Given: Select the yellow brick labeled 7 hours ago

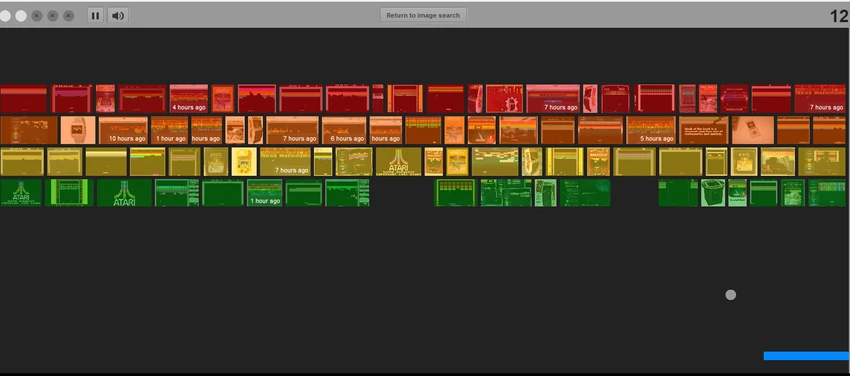Looking at the screenshot, I should (x=285, y=161).
